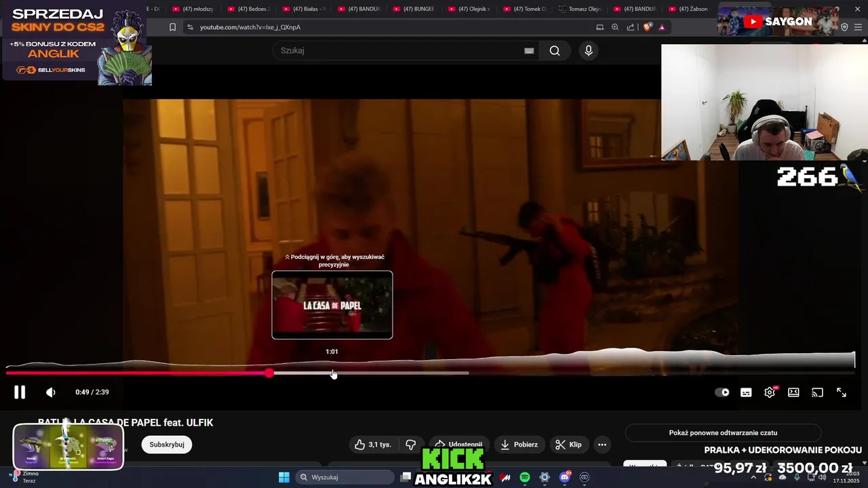Turn on subtitles with the captions icon

click(746, 392)
